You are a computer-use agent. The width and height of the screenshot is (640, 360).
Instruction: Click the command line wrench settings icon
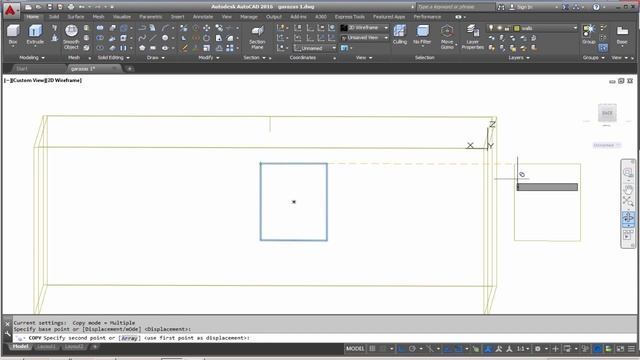pyautogui.click(x=7, y=333)
